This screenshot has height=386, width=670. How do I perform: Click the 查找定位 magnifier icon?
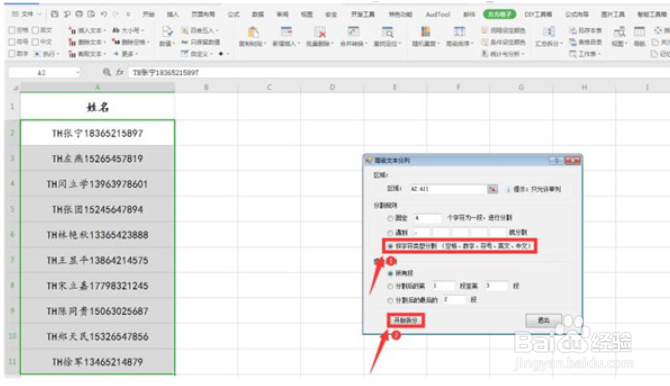click(387, 32)
